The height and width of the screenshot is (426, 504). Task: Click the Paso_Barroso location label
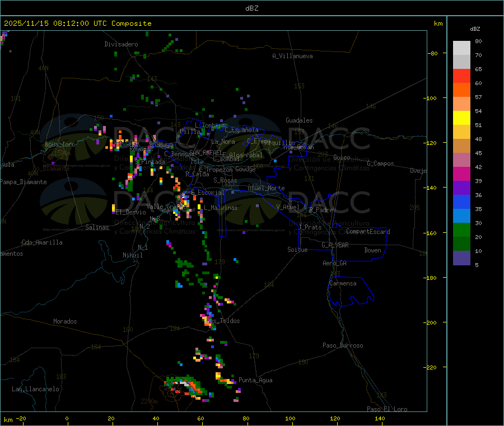pos(343,345)
